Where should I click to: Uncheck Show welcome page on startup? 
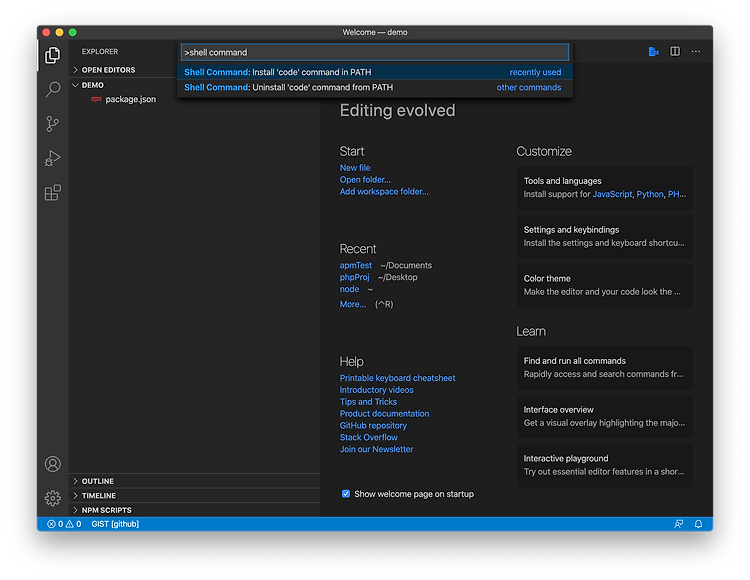click(345, 493)
